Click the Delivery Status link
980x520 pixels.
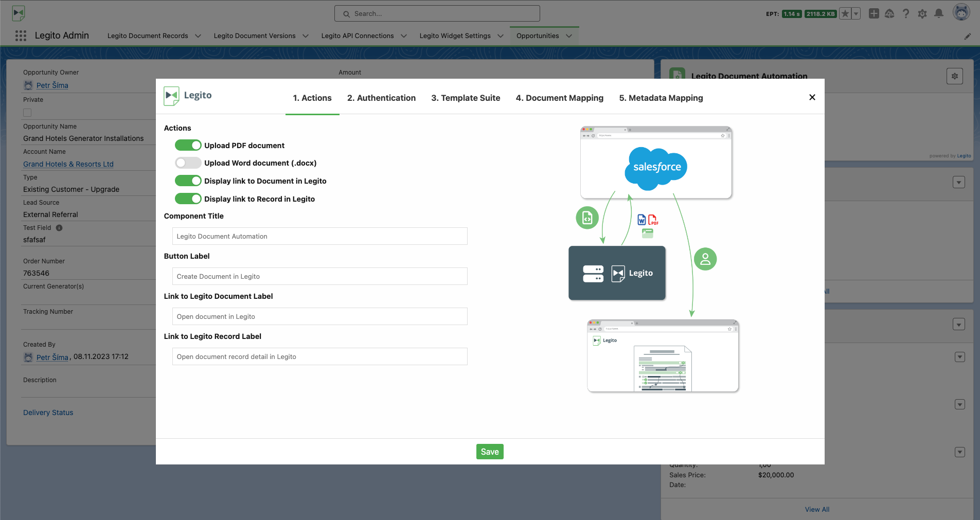[x=48, y=413]
